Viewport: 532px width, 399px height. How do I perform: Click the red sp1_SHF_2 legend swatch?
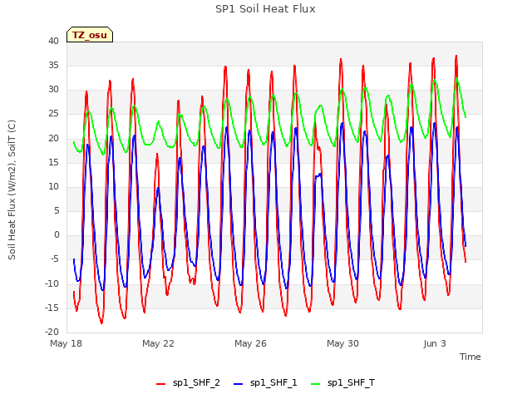pos(160,384)
